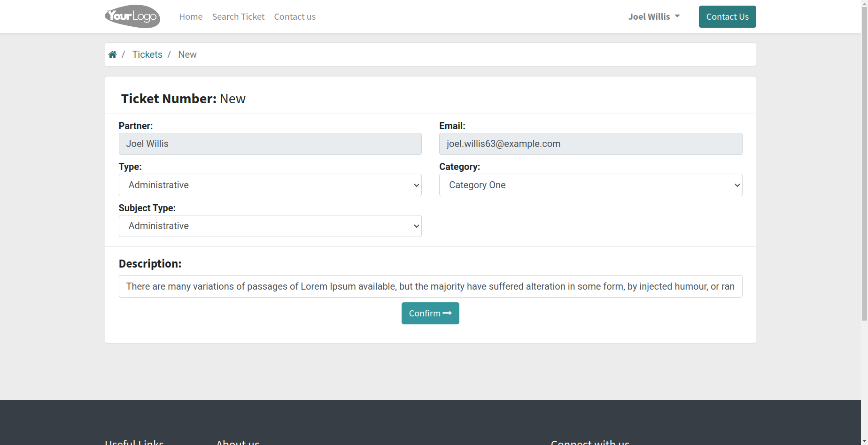Click the Description: label
Viewport: 868px width, 445px height.
click(150, 264)
